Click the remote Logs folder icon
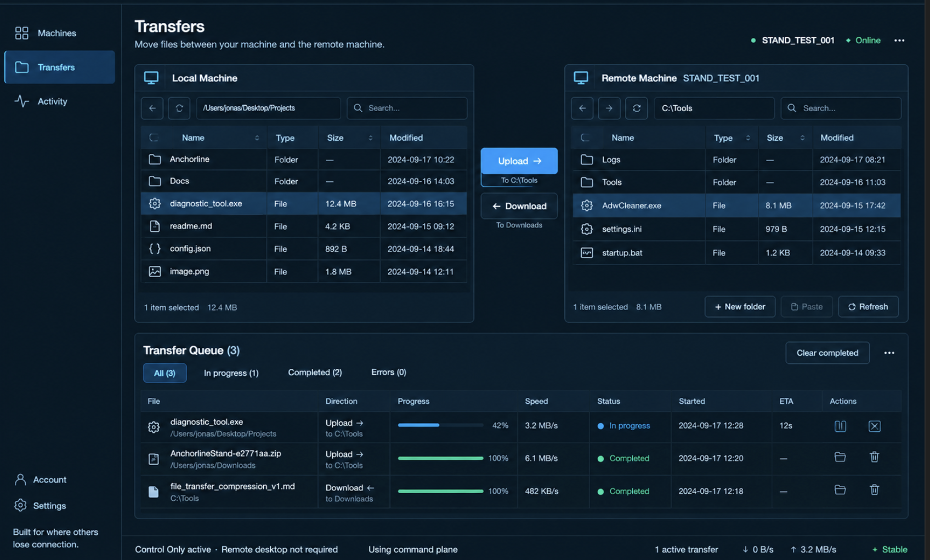 [x=587, y=159]
